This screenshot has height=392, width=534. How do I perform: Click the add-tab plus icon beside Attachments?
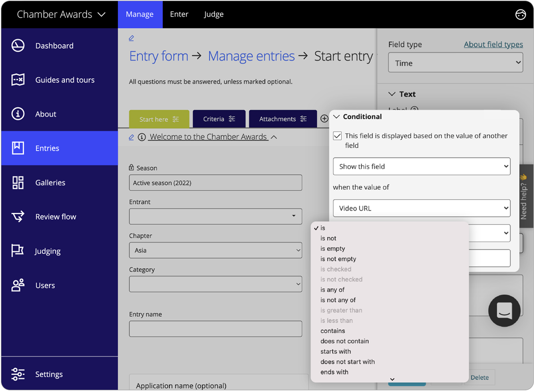click(324, 119)
